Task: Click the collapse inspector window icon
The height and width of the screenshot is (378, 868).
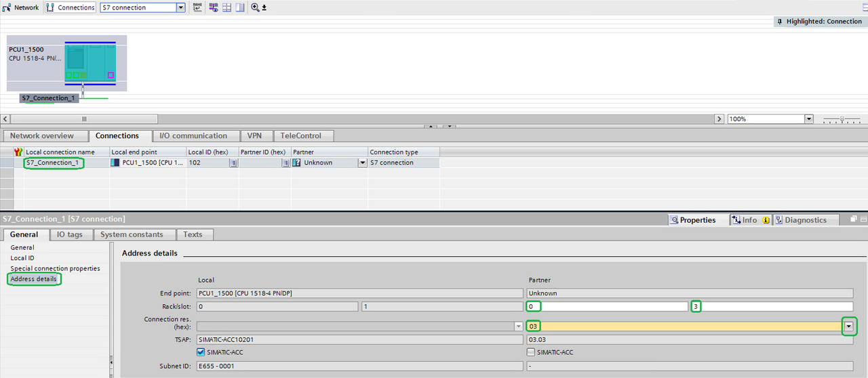Action: (864, 219)
